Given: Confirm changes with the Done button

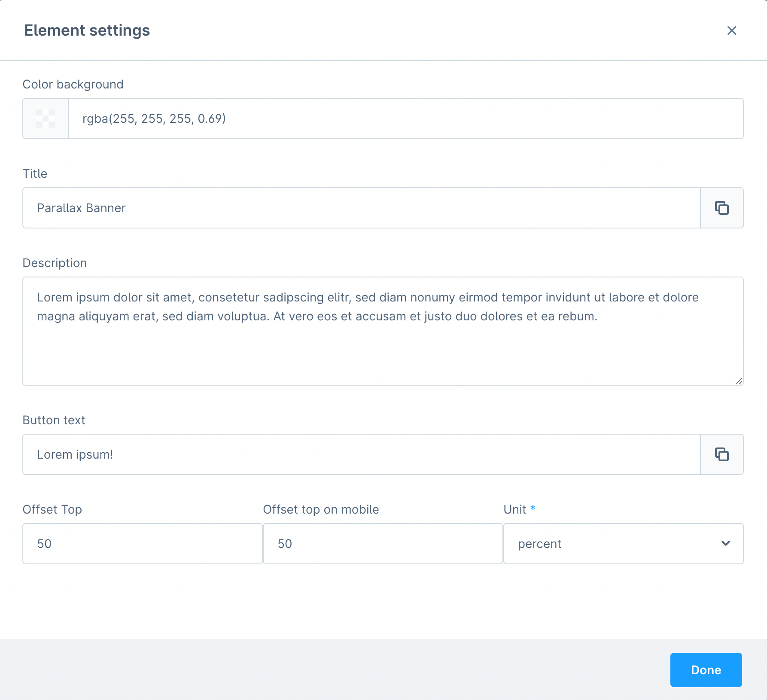Looking at the screenshot, I should tap(706, 670).
